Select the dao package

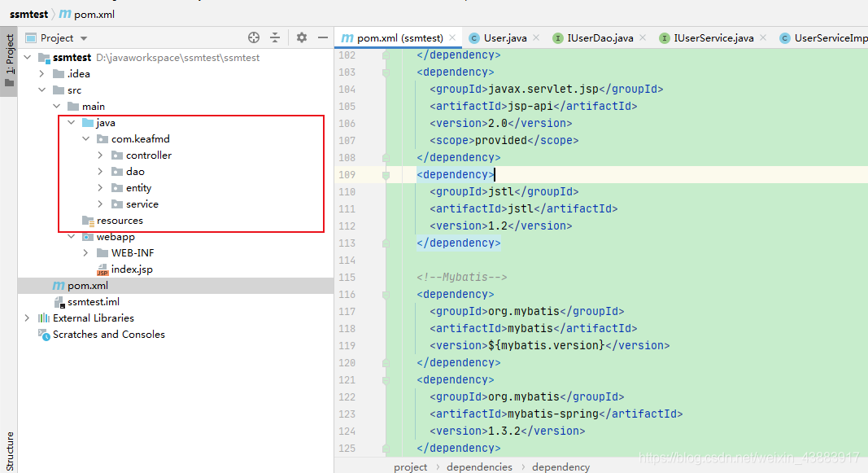[x=135, y=171]
